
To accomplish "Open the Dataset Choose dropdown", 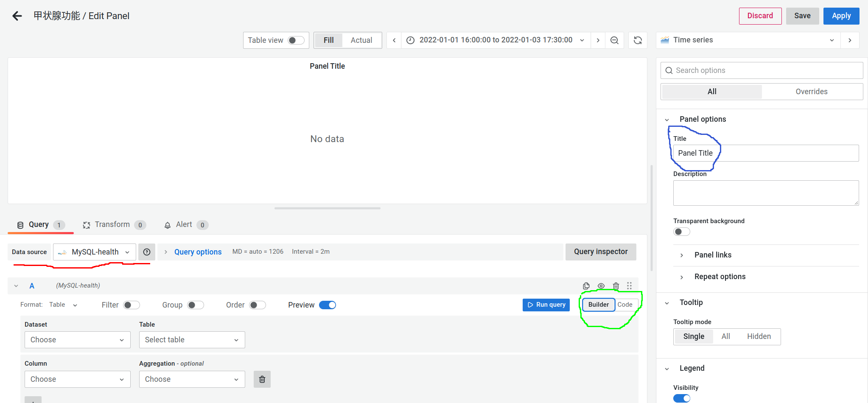I will tap(78, 340).
